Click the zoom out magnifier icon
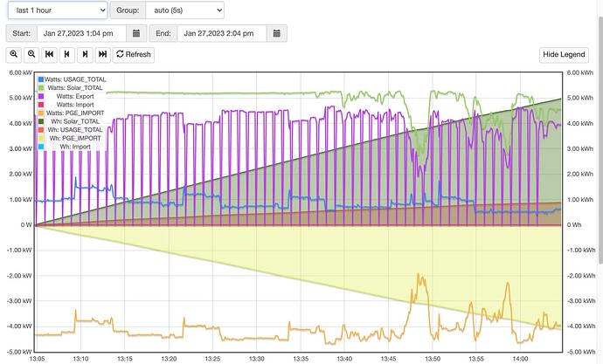603x364 pixels. pos(31,54)
